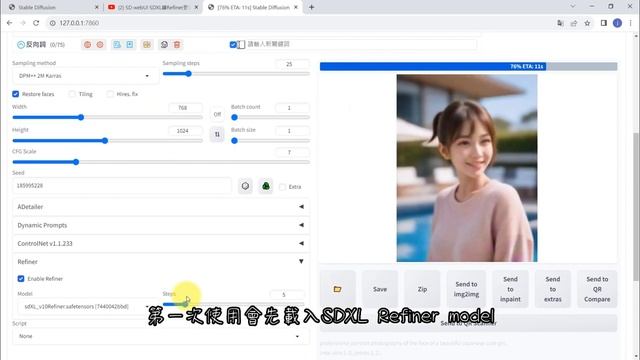Click Send to QR Compare
Image resolution: width=640 pixels, height=360 pixels.
click(x=597, y=289)
